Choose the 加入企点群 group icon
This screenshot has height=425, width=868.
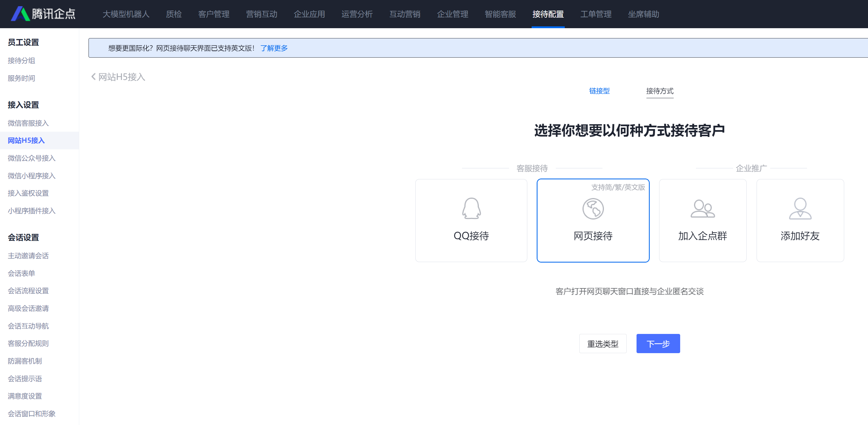point(702,209)
